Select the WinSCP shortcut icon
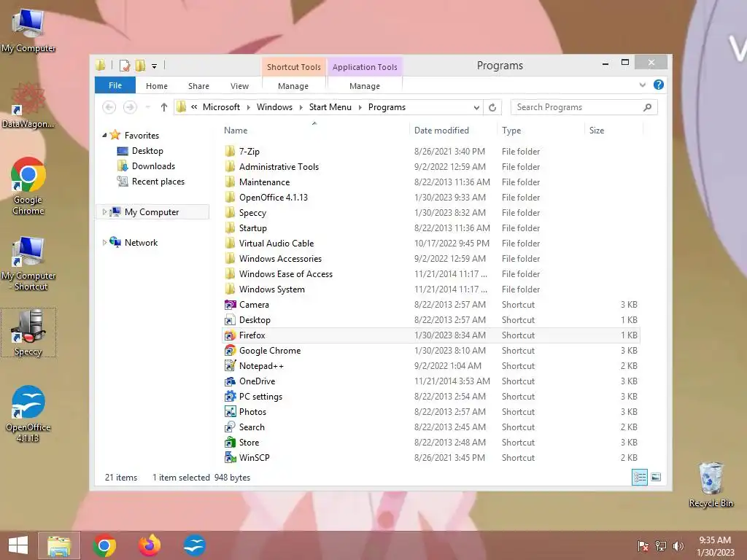 coord(230,458)
